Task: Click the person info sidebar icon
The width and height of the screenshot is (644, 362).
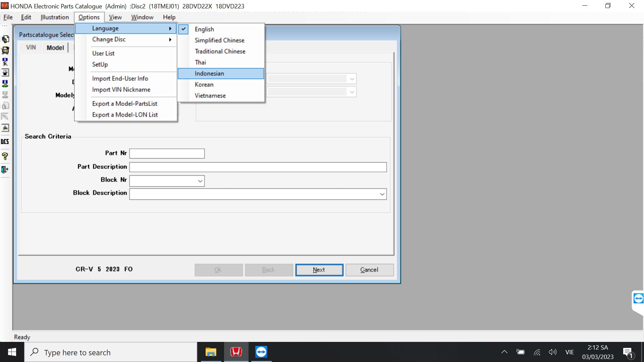Action: [x=5, y=62]
